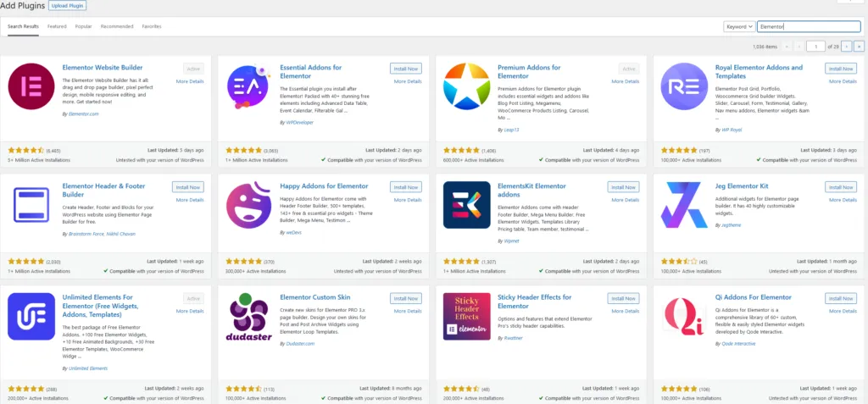868x404 pixels.
Task: Open the Elementor Website Builder plugin icon
Action: [31, 86]
